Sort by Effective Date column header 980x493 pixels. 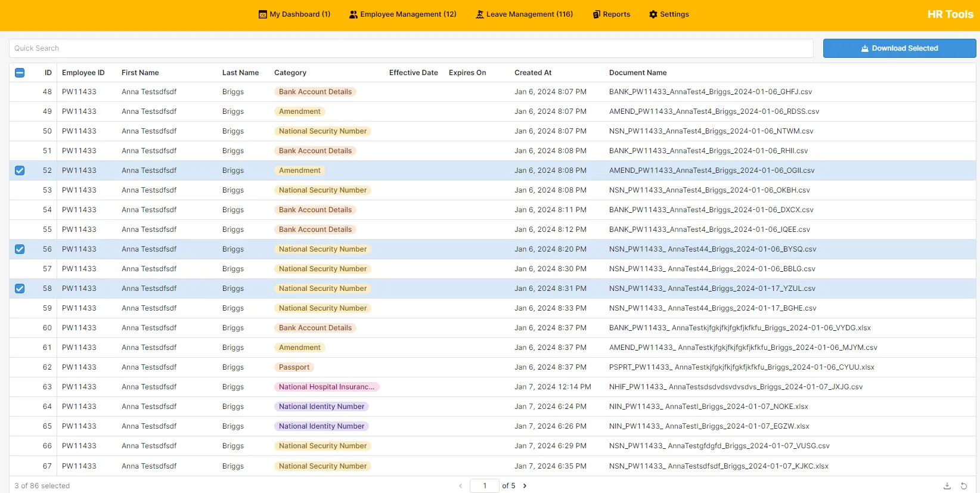pyautogui.click(x=414, y=73)
